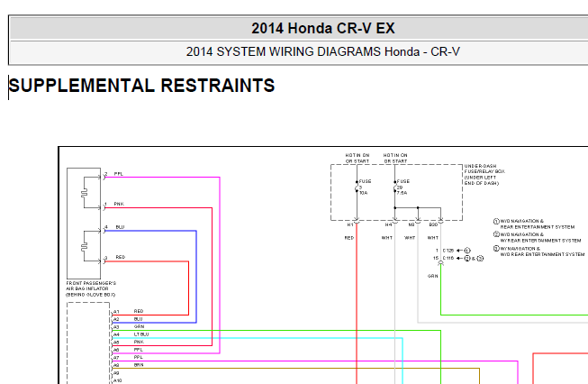Click the 'PPL' wire color on row A6
This screenshot has height=384, width=588.
(138, 350)
